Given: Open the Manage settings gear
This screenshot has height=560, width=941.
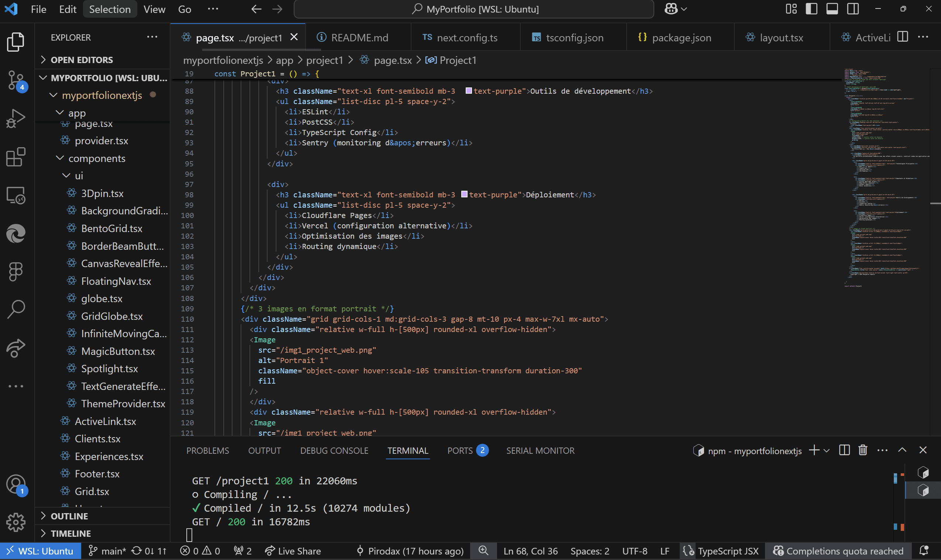Looking at the screenshot, I should point(15,522).
